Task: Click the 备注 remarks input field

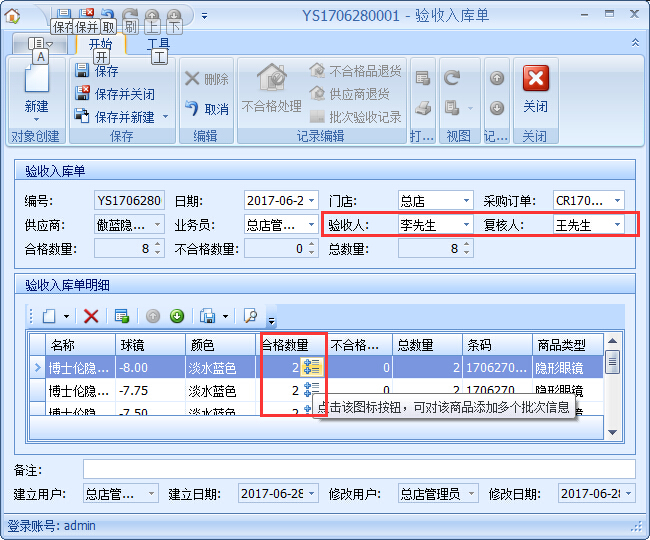Action: pyautogui.click(x=358, y=469)
